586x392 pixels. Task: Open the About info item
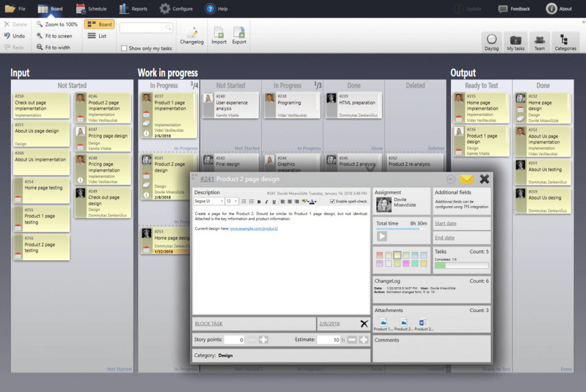coord(559,9)
